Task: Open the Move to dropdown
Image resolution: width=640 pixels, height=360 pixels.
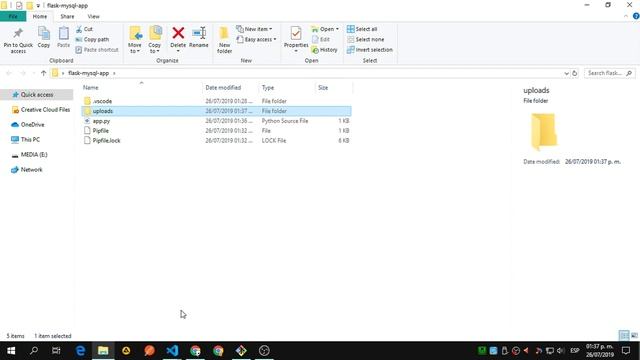Action: tap(135, 40)
